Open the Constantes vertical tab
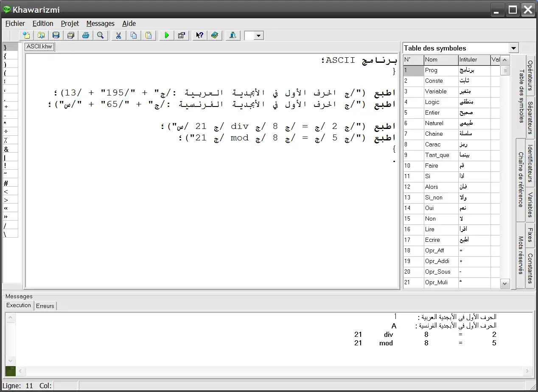Viewport: 538px width, 392px height. tap(530, 268)
